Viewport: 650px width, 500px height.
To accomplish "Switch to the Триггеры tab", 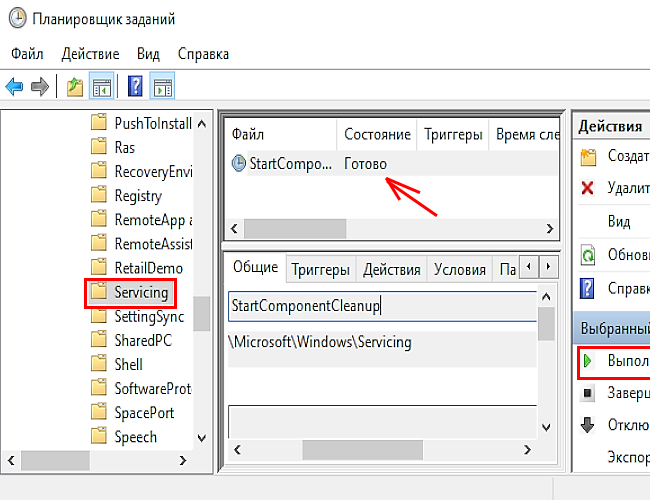I will 320,270.
